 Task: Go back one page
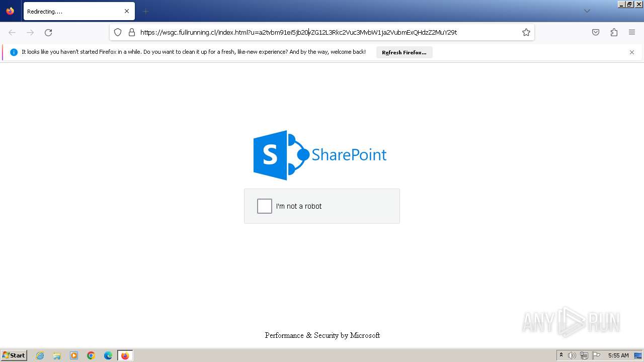(x=12, y=32)
